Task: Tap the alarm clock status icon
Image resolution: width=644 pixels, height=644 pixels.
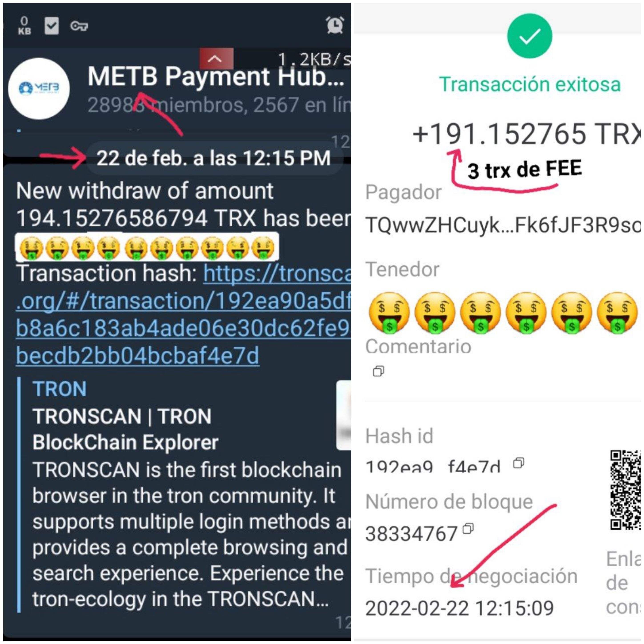Action: click(335, 25)
